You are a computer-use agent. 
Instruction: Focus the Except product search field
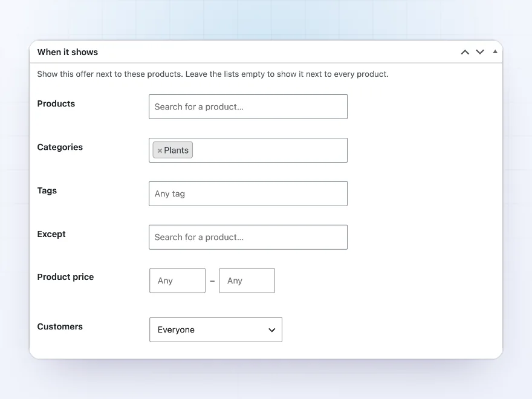point(248,237)
